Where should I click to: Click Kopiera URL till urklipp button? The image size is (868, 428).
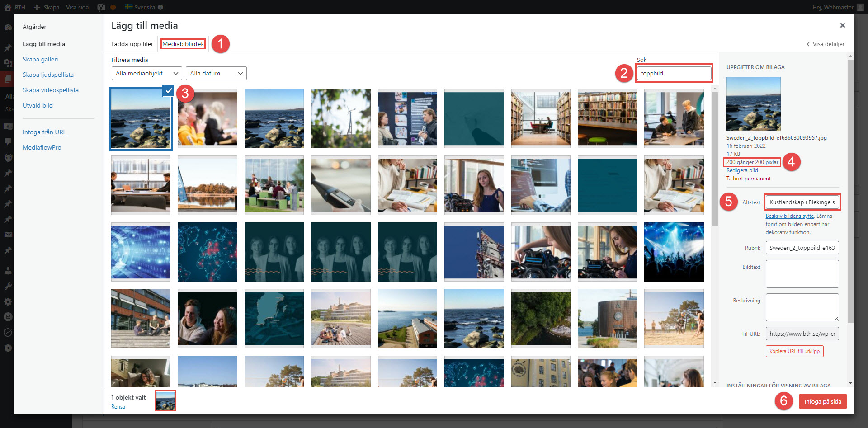point(794,351)
